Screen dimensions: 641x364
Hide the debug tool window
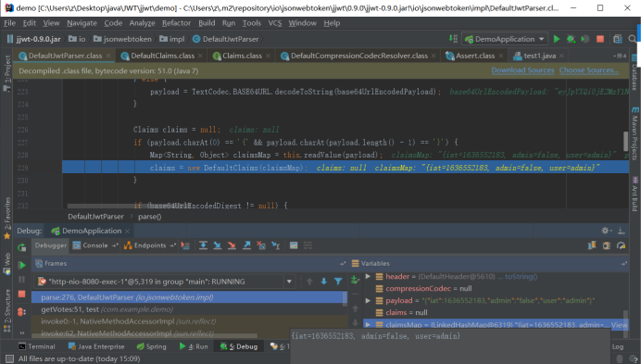(621, 231)
